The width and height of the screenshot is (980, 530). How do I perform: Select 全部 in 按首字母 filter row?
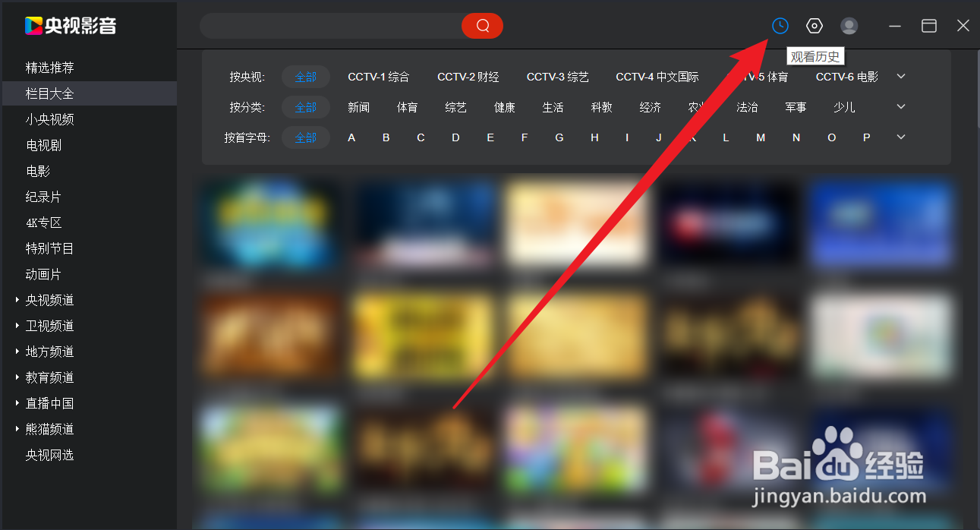point(306,137)
